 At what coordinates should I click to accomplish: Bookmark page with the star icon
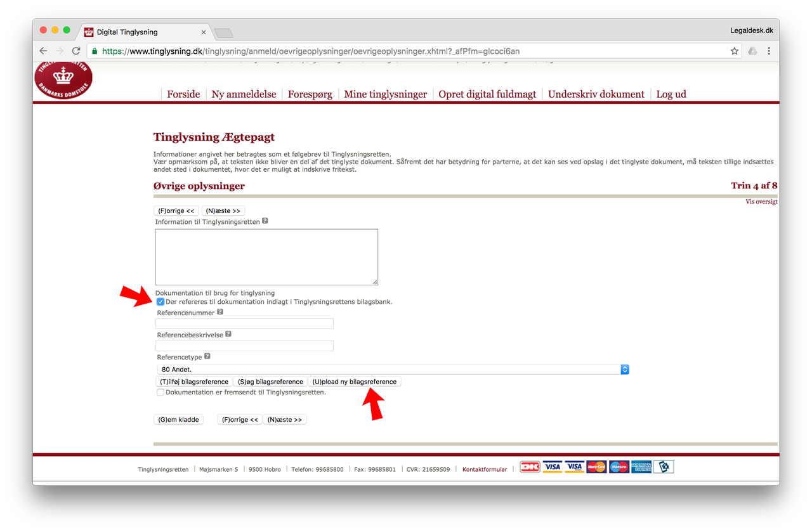(735, 51)
